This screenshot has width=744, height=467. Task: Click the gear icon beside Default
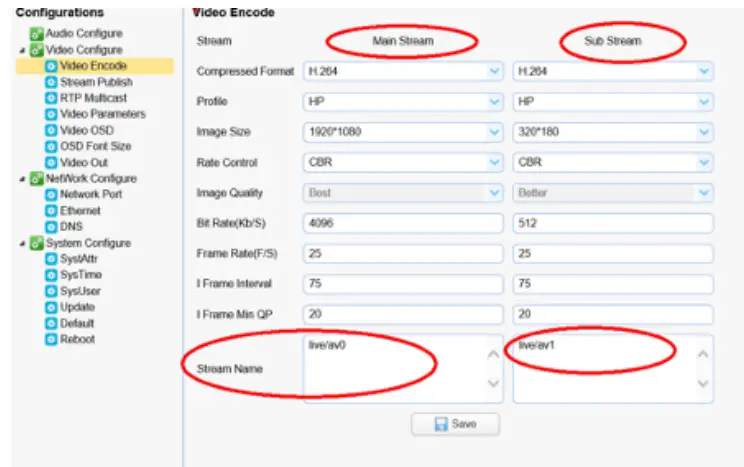pos(51,324)
